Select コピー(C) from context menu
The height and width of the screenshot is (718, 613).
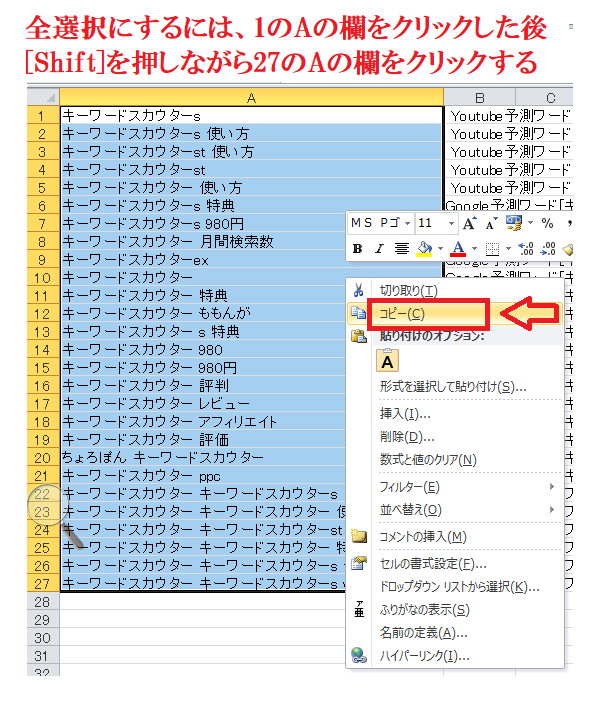click(x=402, y=314)
